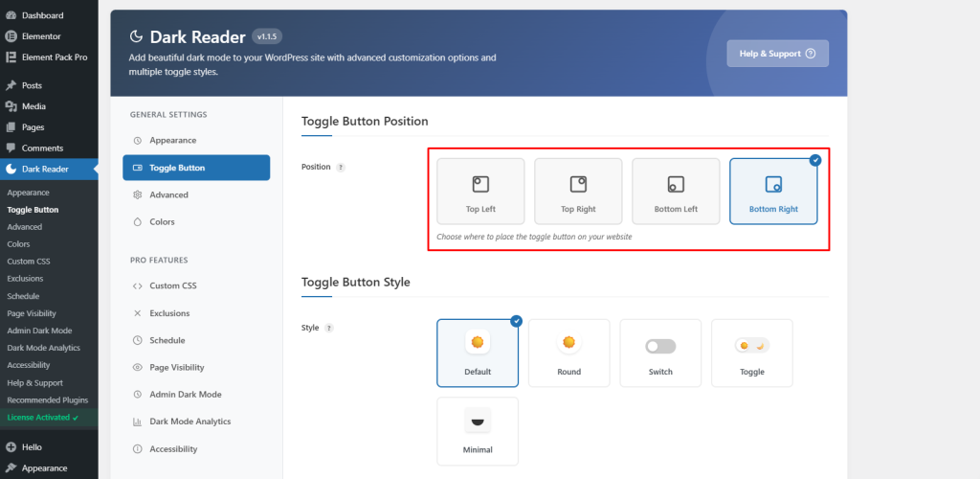Image resolution: width=980 pixels, height=479 pixels.
Task: Click the Page Visibility eye icon
Action: coord(138,368)
